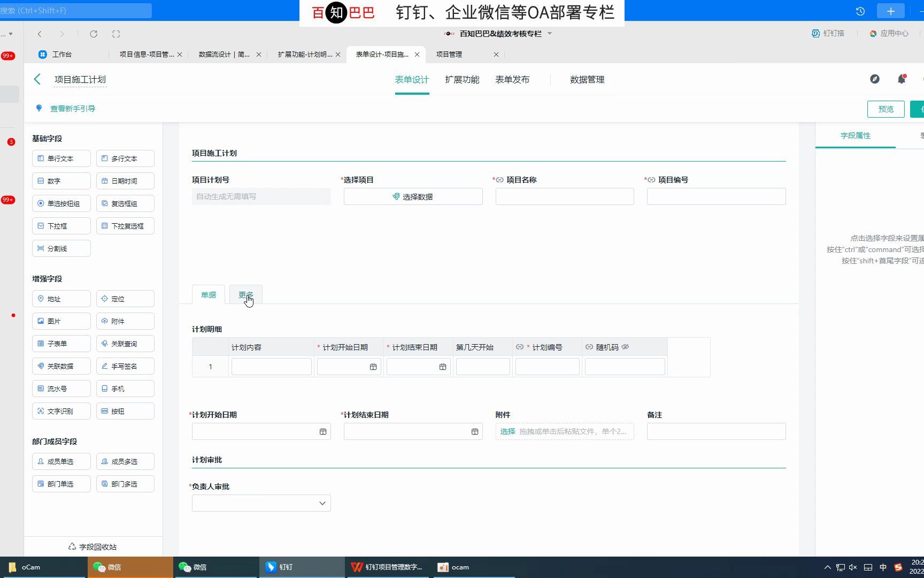This screenshot has width=924, height=578.
Task: Expand the 百知巴巴&绩效考核专栏 dropdown arrow
Action: tap(550, 34)
